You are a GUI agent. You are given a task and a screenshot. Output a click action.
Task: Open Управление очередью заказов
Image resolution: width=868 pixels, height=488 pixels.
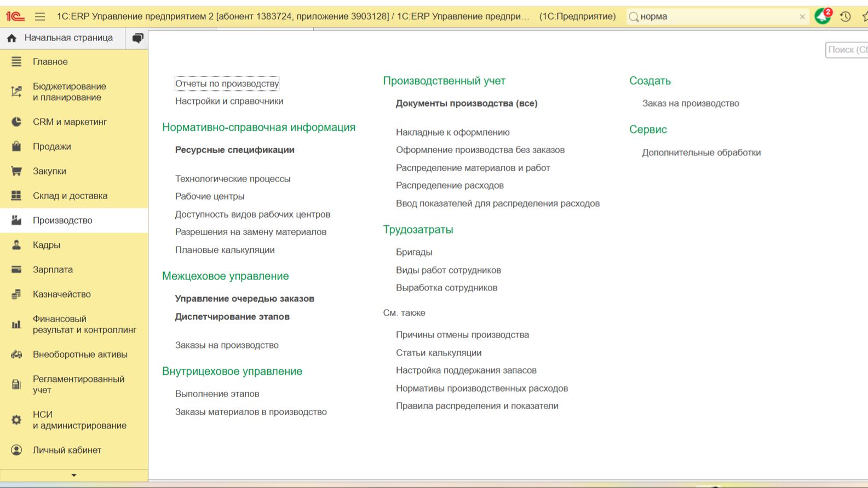click(245, 299)
